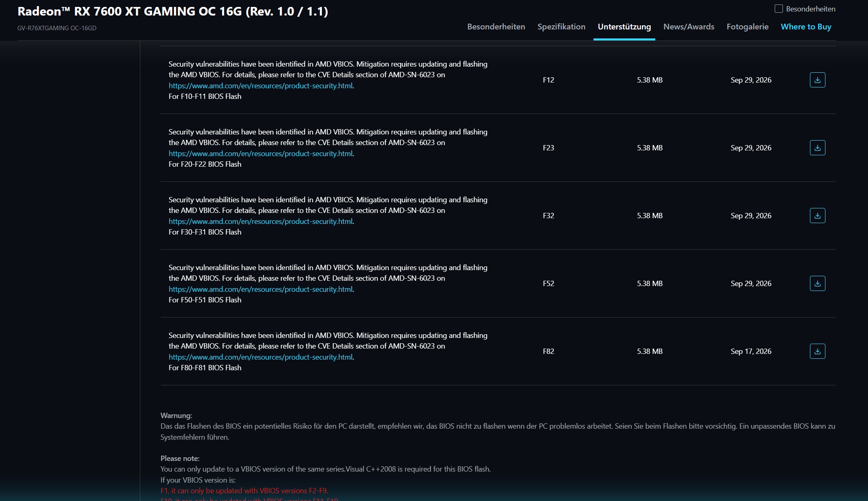Click the Sep 29, 2026 date in F12 row
This screenshot has height=501, width=868.
tap(751, 80)
